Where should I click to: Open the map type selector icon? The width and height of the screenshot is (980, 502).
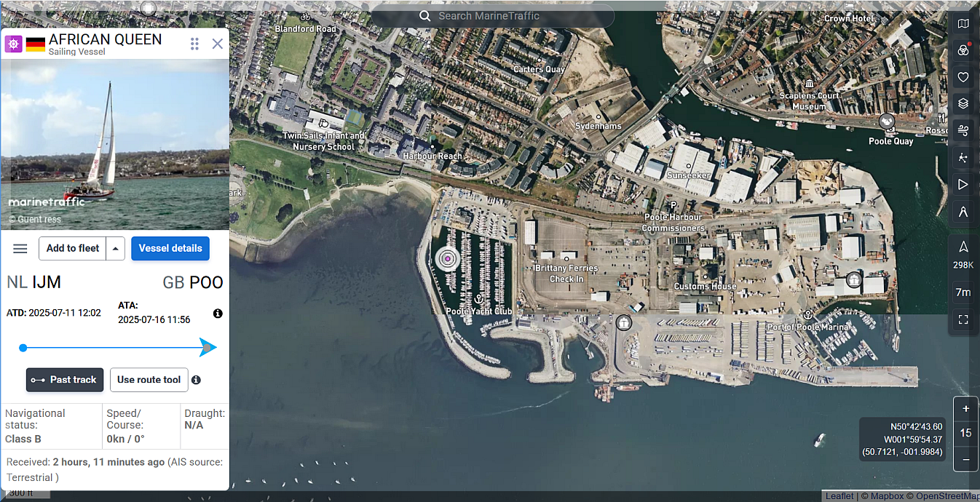pyautogui.click(x=963, y=24)
